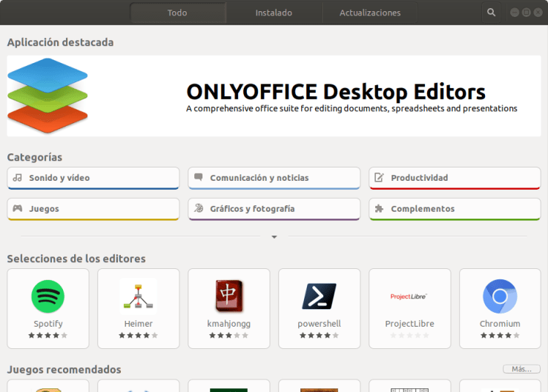Click the Selecciones de los editores heading
548x392 pixels.
[76, 259]
